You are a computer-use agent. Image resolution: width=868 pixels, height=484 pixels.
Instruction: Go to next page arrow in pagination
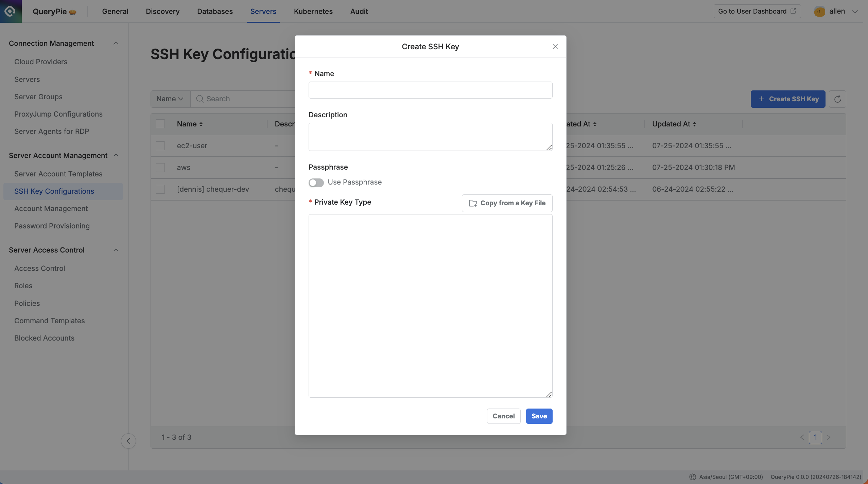829,437
